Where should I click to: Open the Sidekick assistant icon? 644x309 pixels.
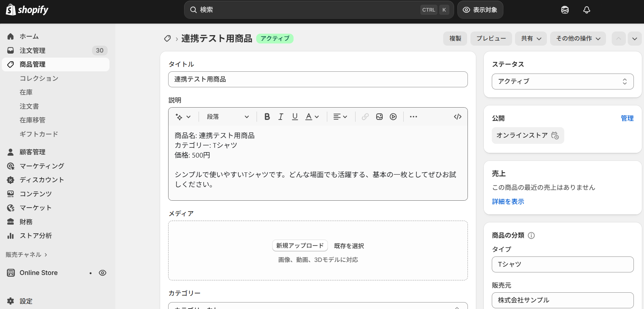pyautogui.click(x=565, y=10)
